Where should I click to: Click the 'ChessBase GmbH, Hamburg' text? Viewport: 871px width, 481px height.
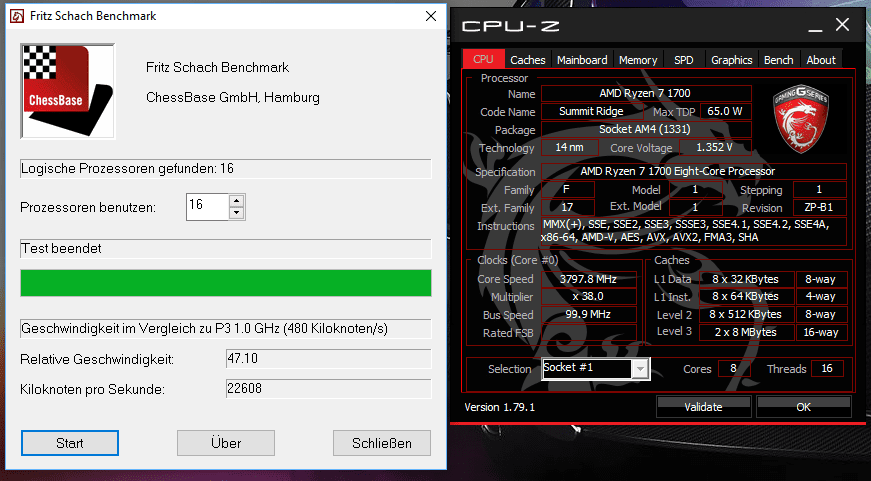pyautogui.click(x=233, y=97)
